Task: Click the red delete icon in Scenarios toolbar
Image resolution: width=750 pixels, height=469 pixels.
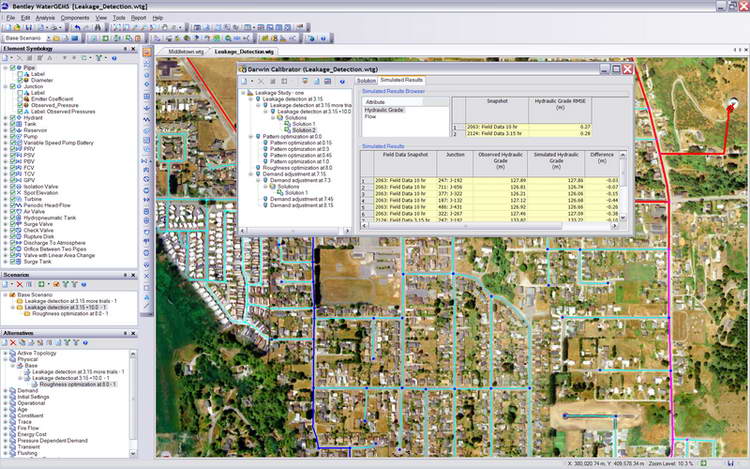Action: pos(20,284)
